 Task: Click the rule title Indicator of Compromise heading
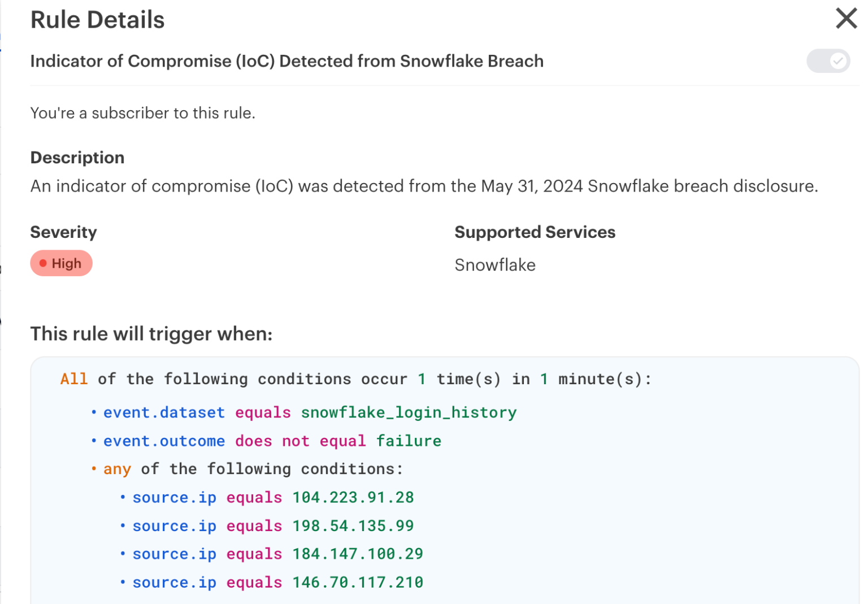[x=287, y=61]
